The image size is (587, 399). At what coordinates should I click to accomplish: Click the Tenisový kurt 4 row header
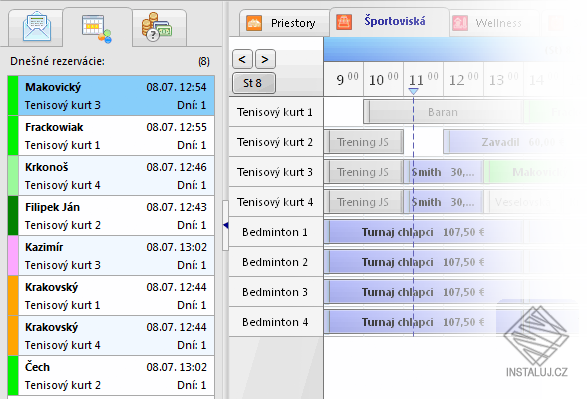pos(276,202)
